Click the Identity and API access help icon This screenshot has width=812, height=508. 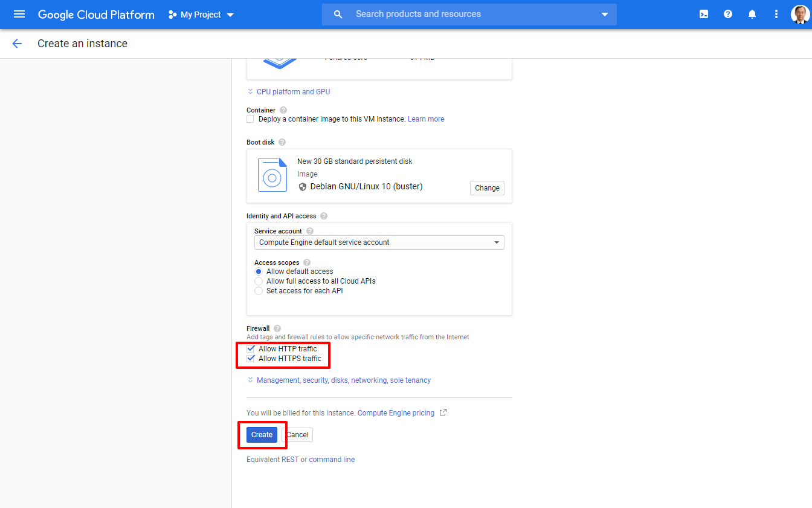click(x=324, y=216)
